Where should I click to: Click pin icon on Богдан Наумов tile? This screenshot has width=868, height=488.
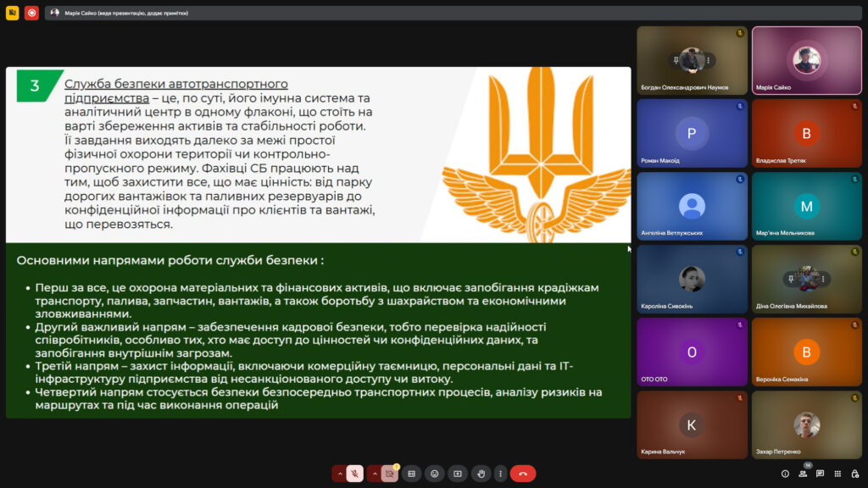pyautogui.click(x=676, y=60)
